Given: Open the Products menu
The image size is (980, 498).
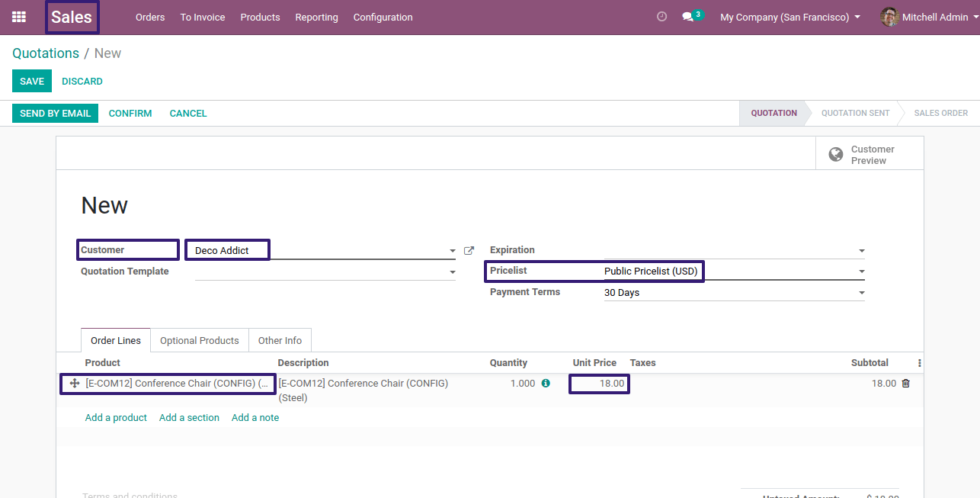Looking at the screenshot, I should click(260, 17).
